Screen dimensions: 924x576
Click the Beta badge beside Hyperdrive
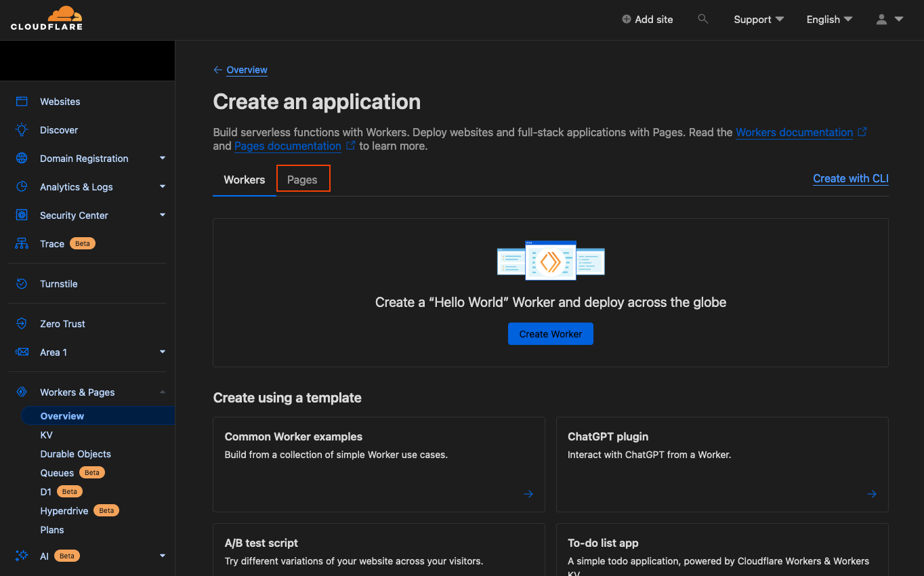click(106, 511)
